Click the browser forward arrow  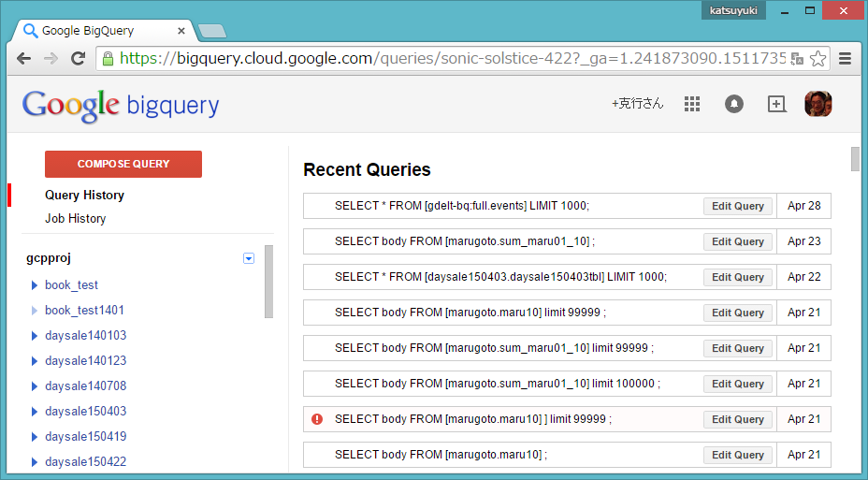coord(51,58)
